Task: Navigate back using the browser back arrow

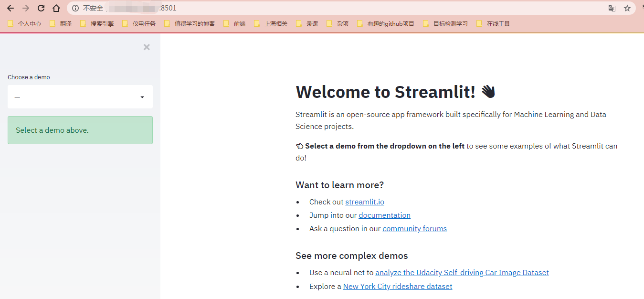Action: (x=11, y=8)
